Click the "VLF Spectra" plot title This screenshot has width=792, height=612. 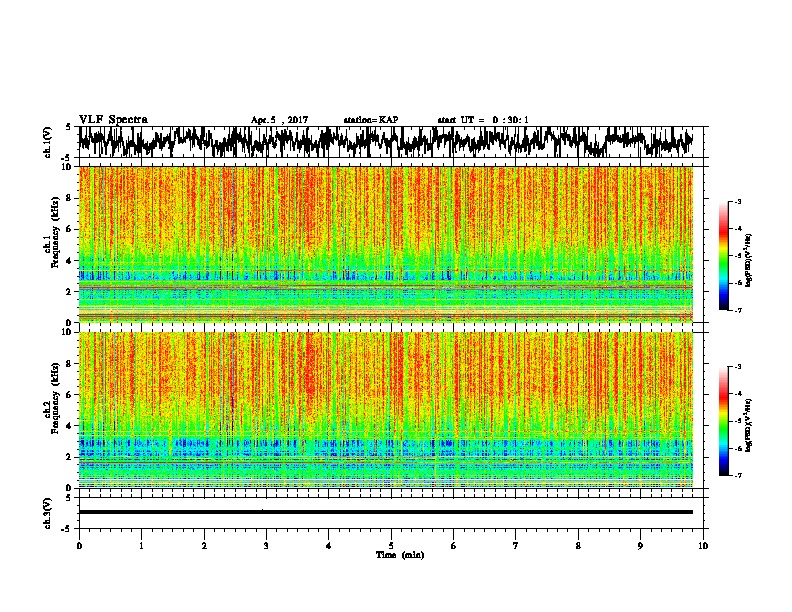coord(113,120)
